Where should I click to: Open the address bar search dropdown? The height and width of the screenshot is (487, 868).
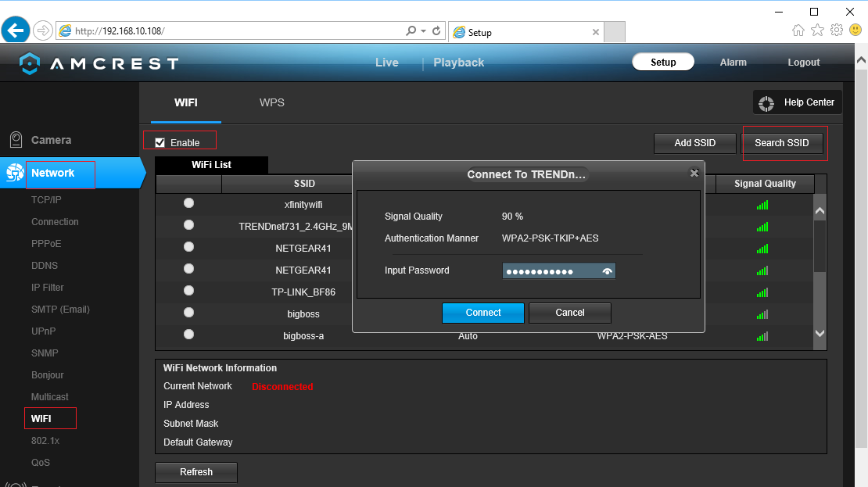coord(423,31)
